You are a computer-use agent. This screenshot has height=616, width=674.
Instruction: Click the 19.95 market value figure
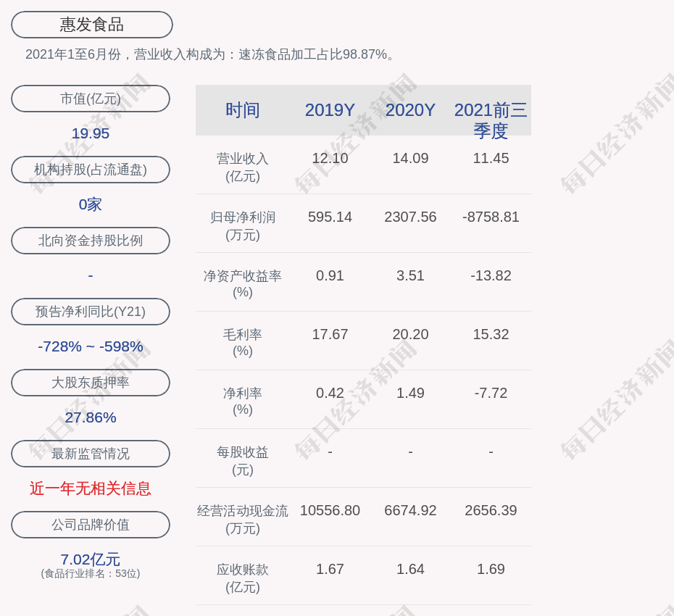[91, 133]
